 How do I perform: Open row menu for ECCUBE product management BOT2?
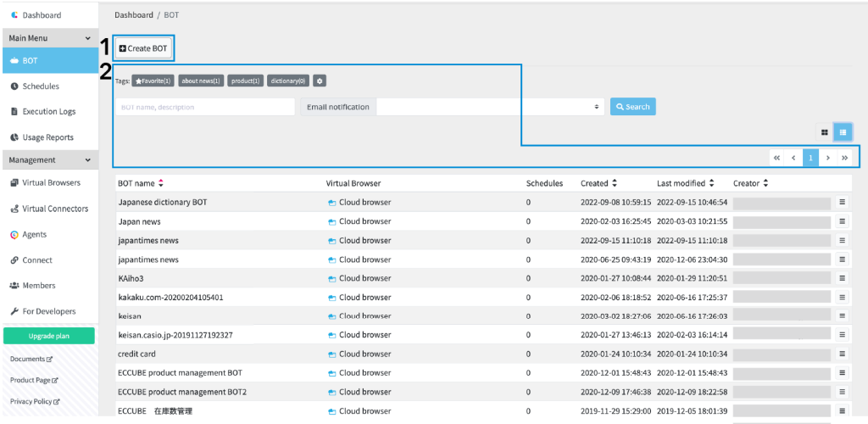point(842,392)
